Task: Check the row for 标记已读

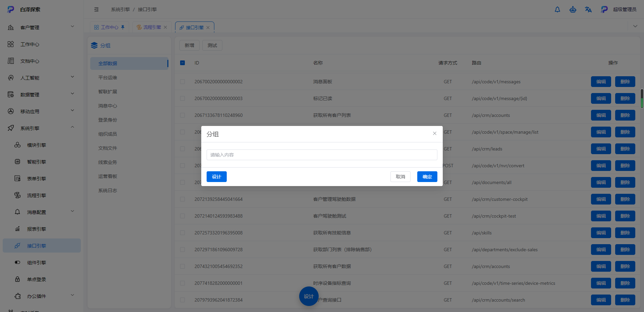Action: pos(182,98)
